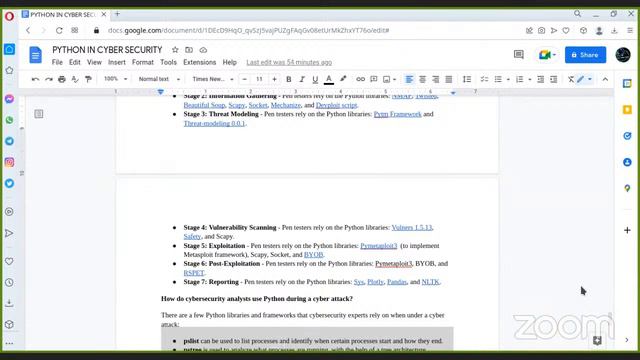Viewport: 640px width, 360px height.
Task: Decrease the indent
Action: (540, 79)
